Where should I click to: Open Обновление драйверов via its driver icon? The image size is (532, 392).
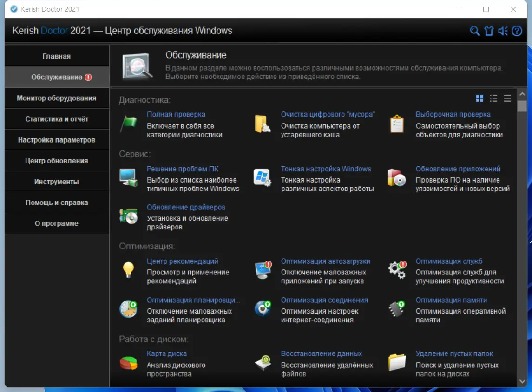[128, 217]
